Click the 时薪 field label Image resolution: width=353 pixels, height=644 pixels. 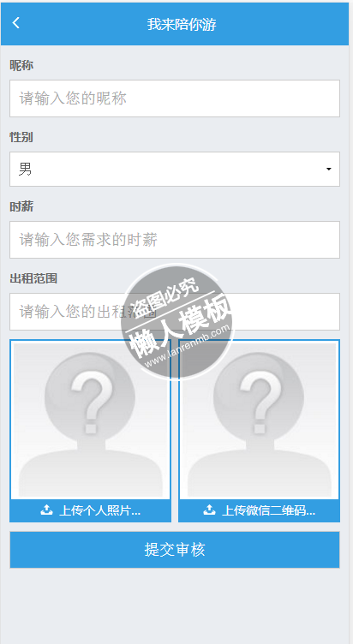click(21, 207)
